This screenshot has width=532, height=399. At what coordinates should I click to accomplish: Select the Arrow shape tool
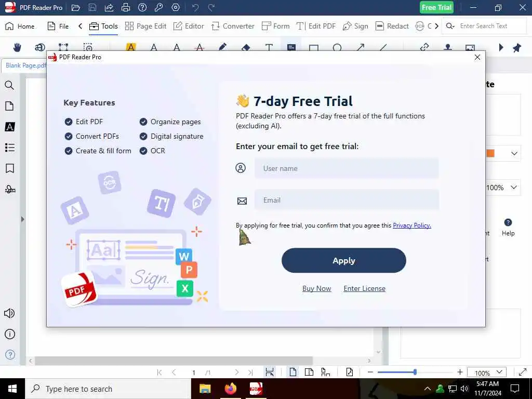click(x=361, y=47)
